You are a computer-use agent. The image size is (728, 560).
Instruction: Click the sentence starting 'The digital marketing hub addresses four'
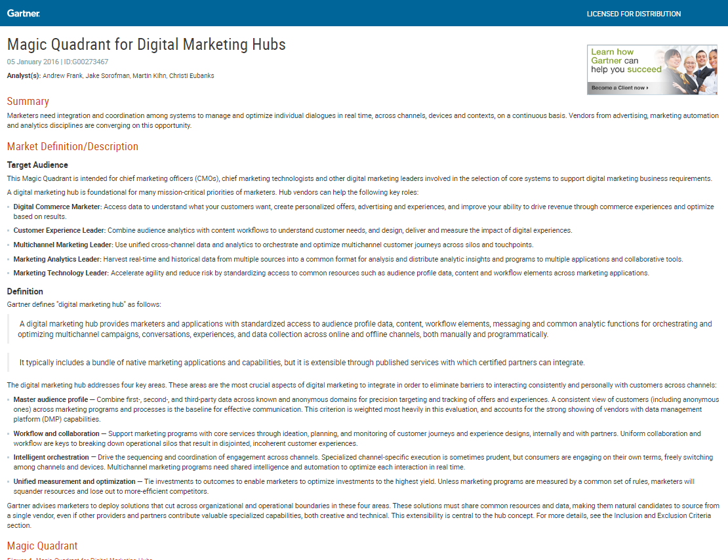pyautogui.click(x=361, y=386)
